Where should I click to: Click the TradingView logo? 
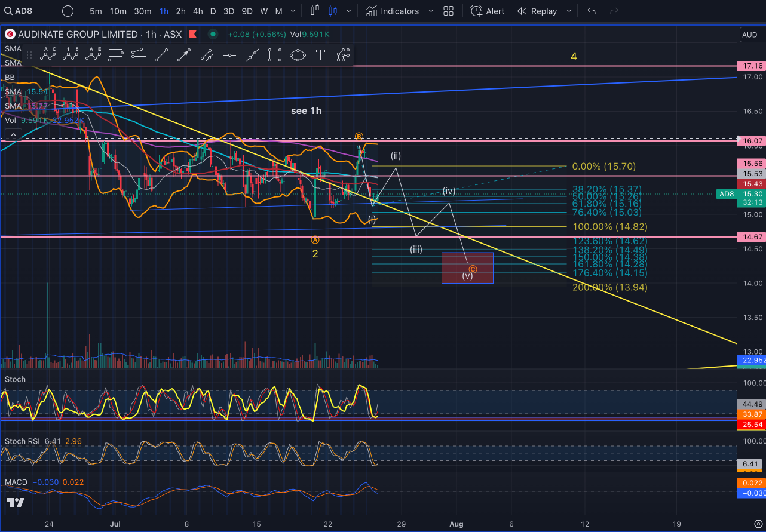[16, 502]
